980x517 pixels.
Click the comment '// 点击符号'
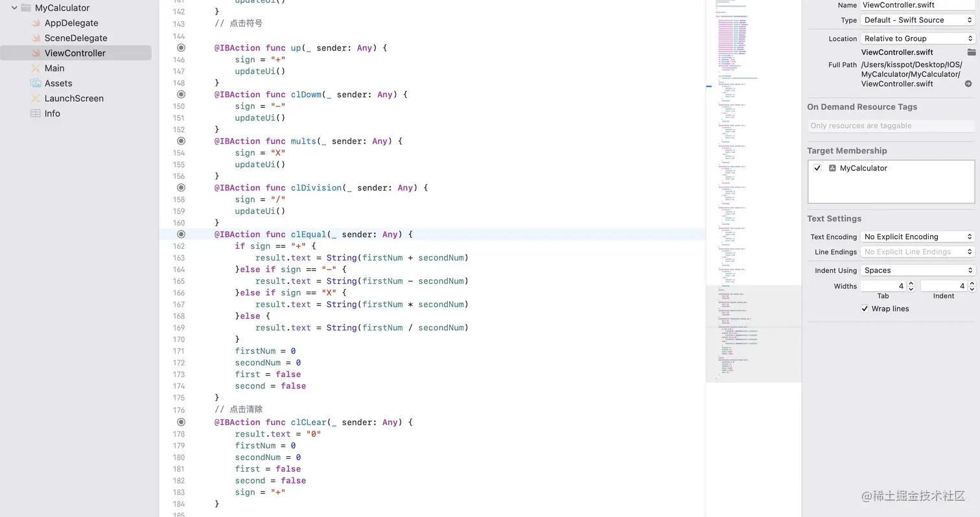239,24
